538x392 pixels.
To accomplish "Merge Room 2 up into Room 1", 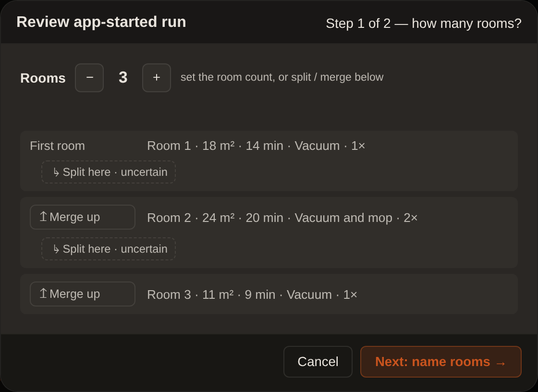I will click(82, 217).
